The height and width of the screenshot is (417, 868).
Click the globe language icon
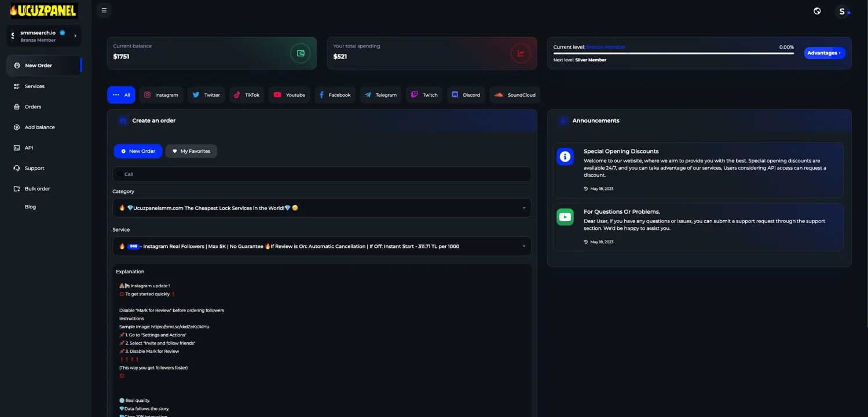pyautogui.click(x=817, y=11)
